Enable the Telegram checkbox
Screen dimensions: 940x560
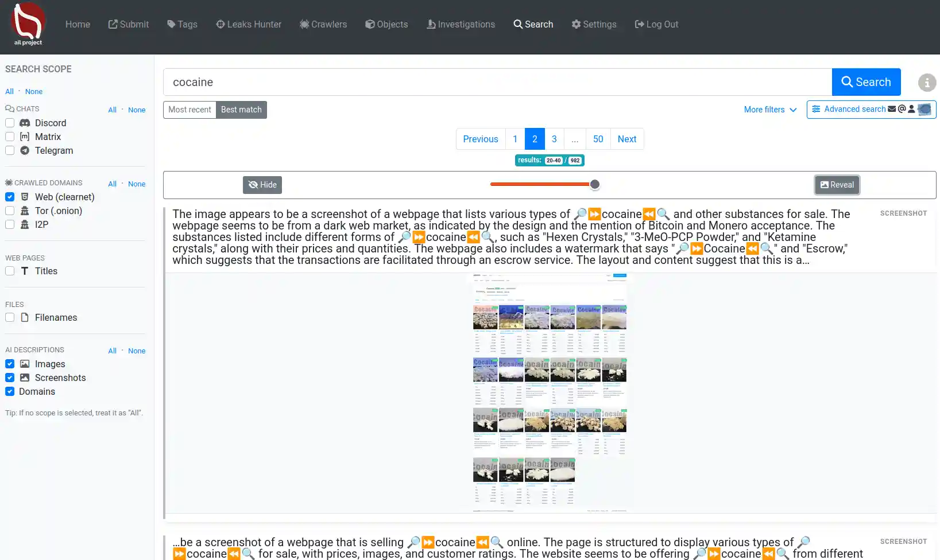10,150
